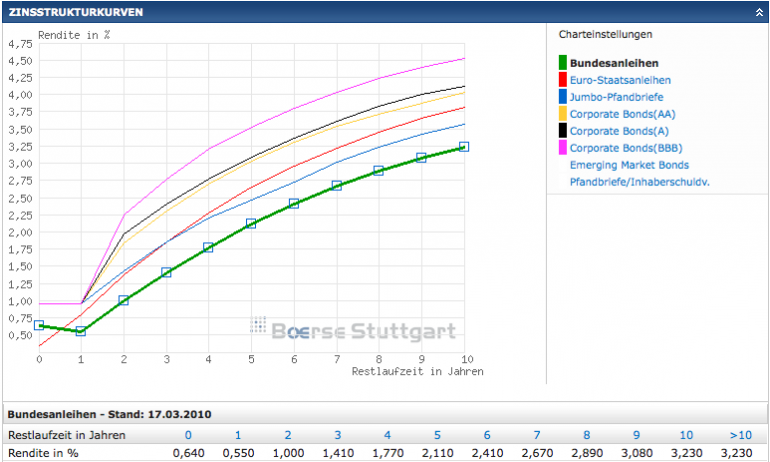Show the Euro-Staatsanleihen curve

[x=620, y=80]
